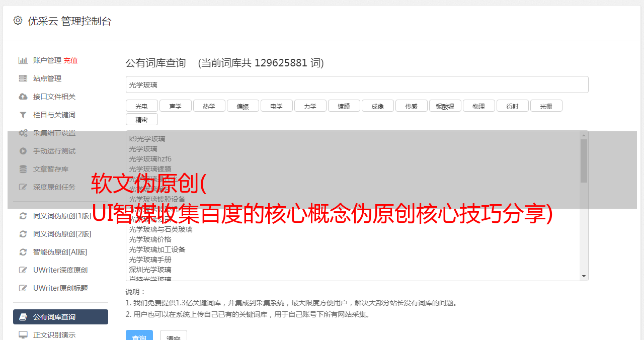The width and height of the screenshot is (644, 340).
Task: Click the 光学玻璃价格 result row
Action: (x=150, y=239)
